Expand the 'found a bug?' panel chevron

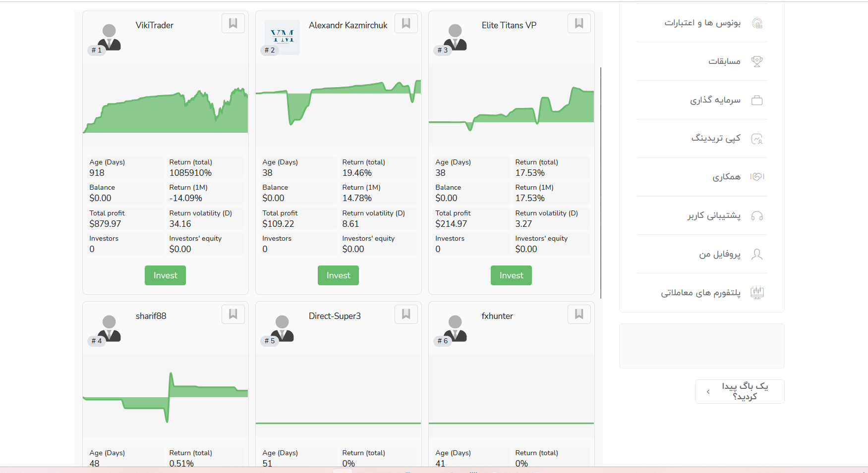708,392
